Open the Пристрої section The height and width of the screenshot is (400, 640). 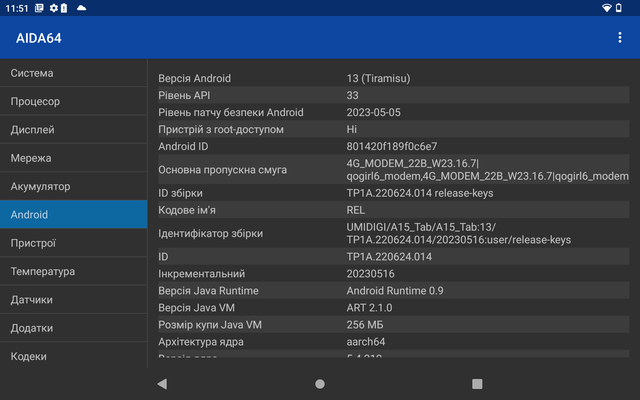(73, 243)
